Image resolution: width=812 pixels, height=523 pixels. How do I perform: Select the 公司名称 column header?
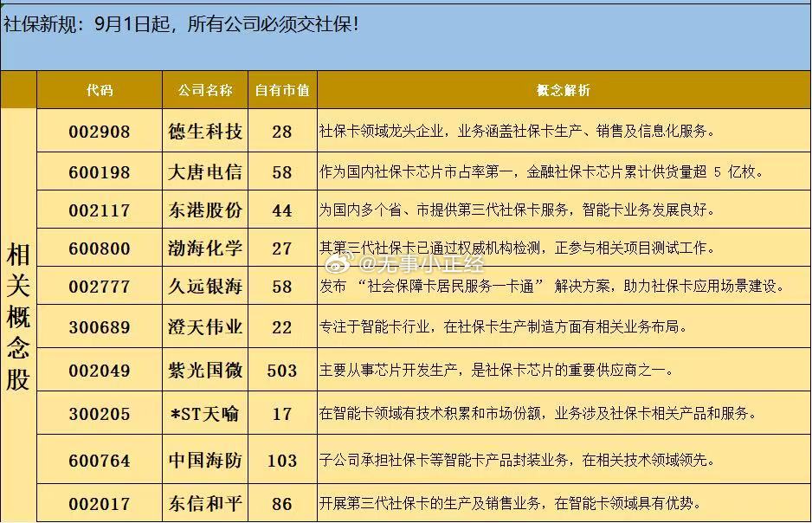pos(205,90)
